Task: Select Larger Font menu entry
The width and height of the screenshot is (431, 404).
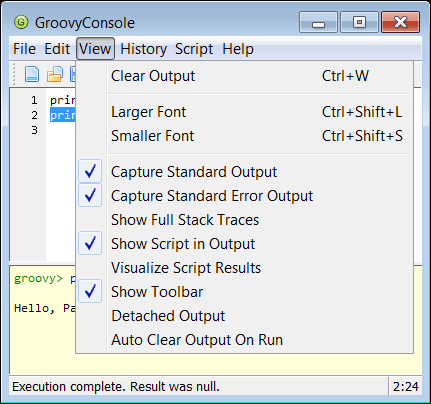Action: click(x=244, y=112)
